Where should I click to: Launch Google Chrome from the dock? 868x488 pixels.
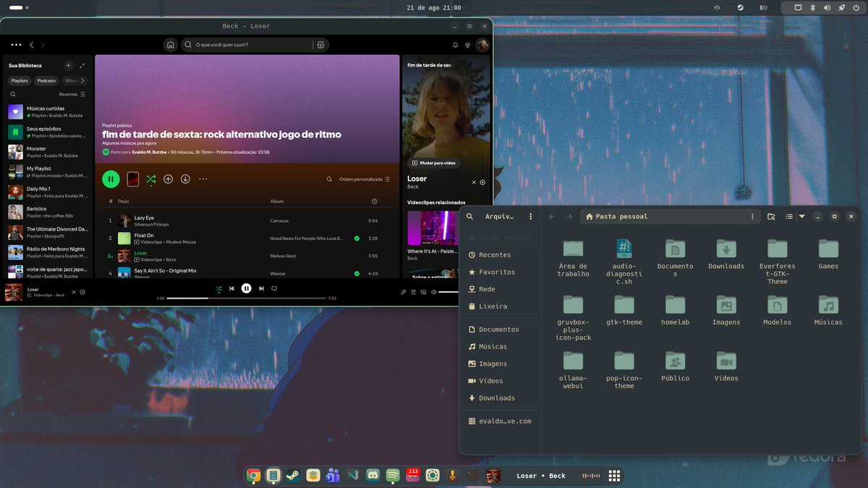pyautogui.click(x=253, y=476)
